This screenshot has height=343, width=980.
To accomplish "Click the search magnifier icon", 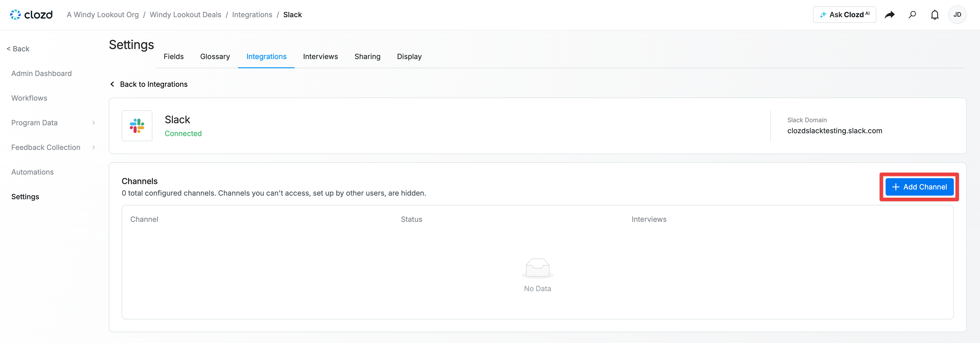I will point(912,14).
